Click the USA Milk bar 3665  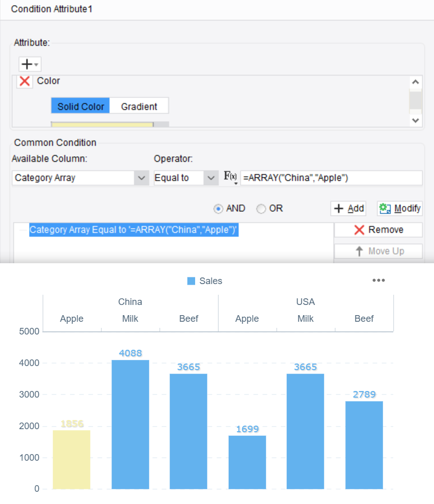pos(305,431)
